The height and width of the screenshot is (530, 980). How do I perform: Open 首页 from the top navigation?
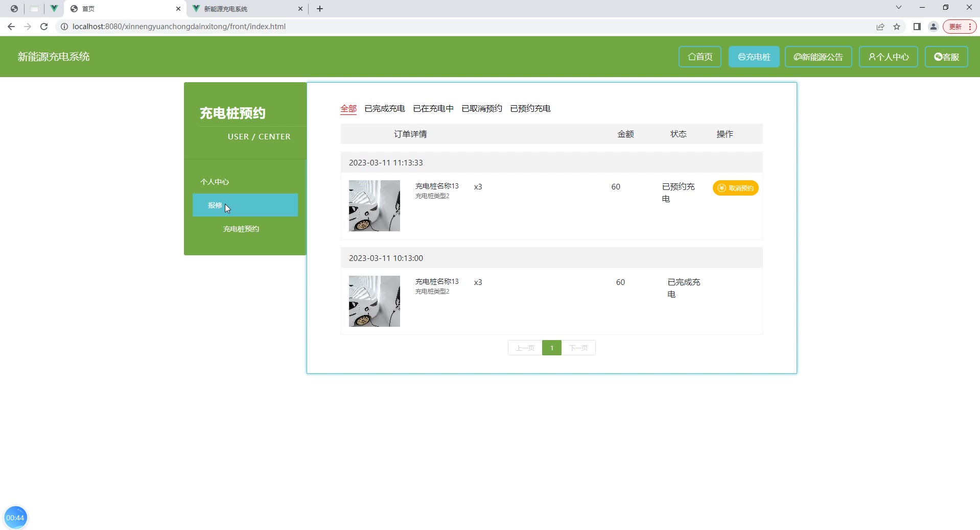click(699, 57)
